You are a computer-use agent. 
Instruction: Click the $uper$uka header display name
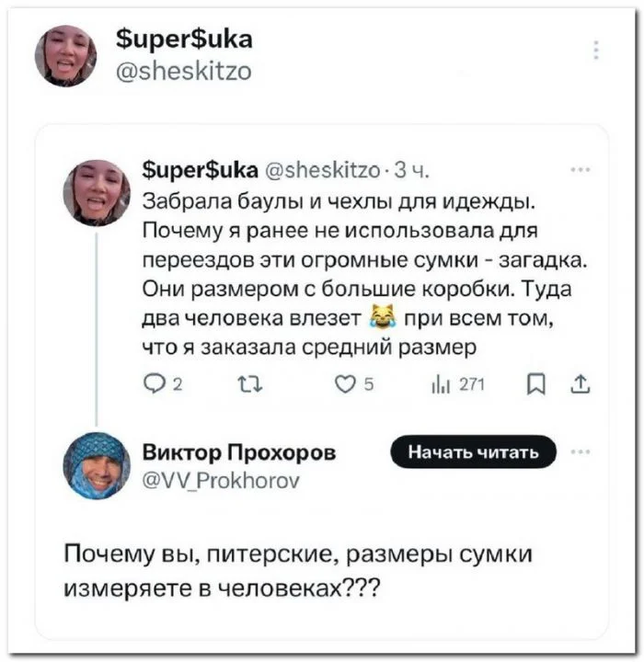click(185, 39)
